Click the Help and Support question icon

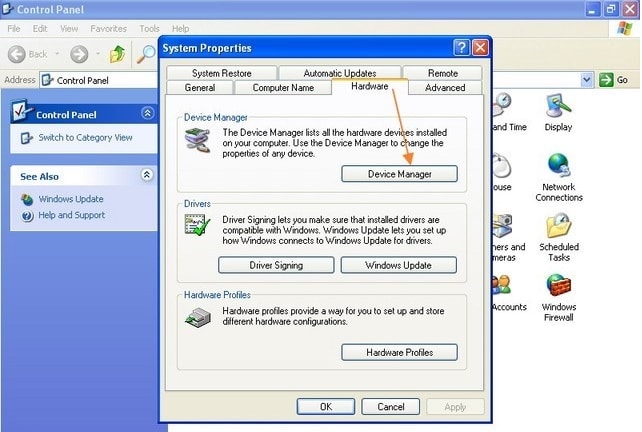[x=27, y=215]
